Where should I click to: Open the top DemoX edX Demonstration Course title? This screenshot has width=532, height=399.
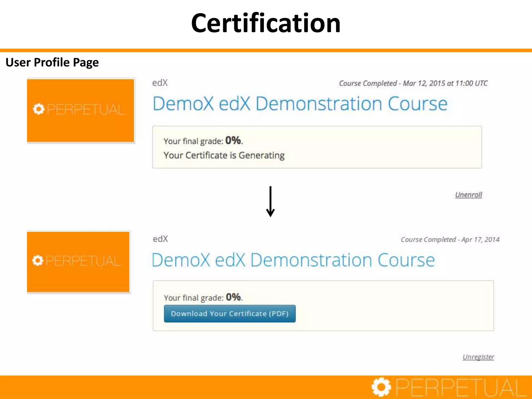point(300,104)
